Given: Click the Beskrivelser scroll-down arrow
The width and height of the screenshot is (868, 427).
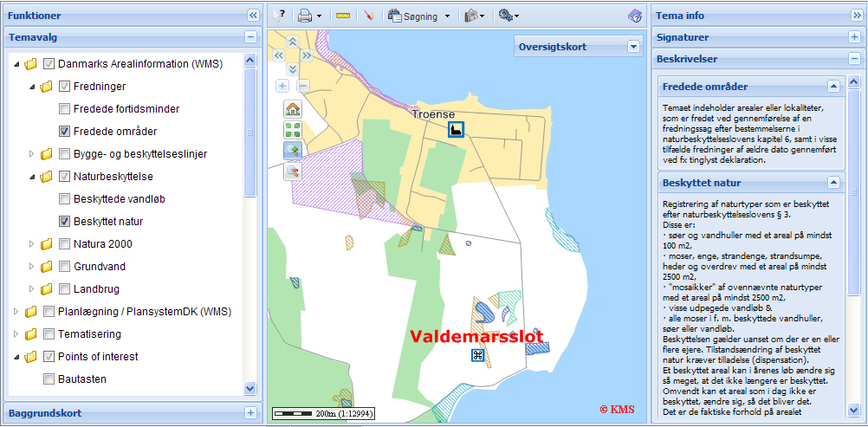Looking at the screenshot, I should [x=853, y=410].
